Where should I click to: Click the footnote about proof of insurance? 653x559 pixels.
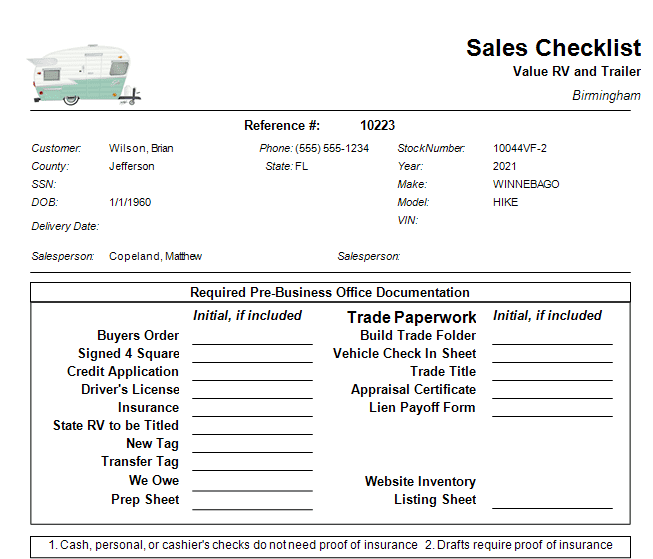coord(330,545)
